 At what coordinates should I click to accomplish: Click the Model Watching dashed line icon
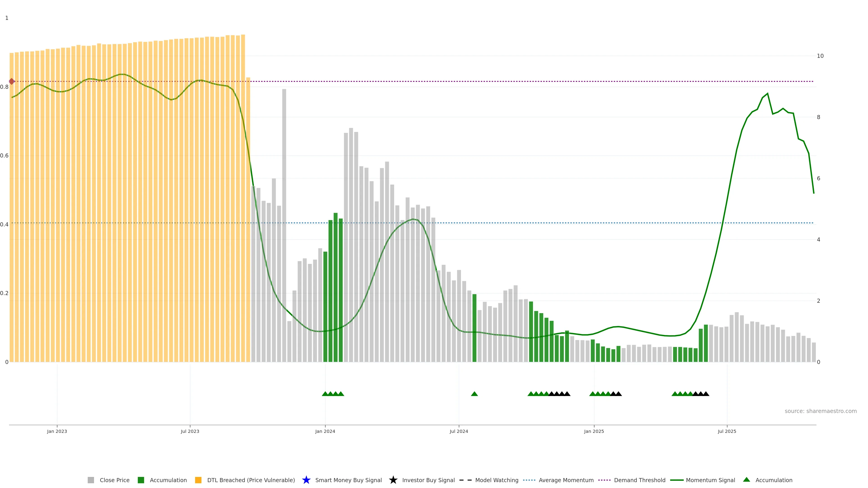(465, 480)
